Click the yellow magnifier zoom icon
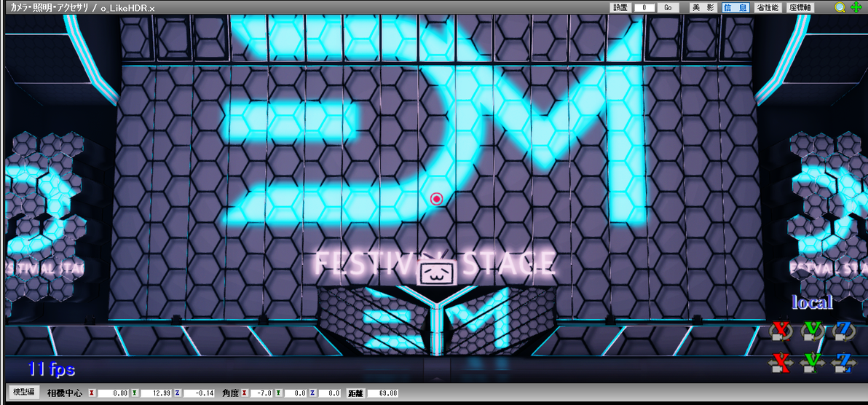 click(x=840, y=7)
